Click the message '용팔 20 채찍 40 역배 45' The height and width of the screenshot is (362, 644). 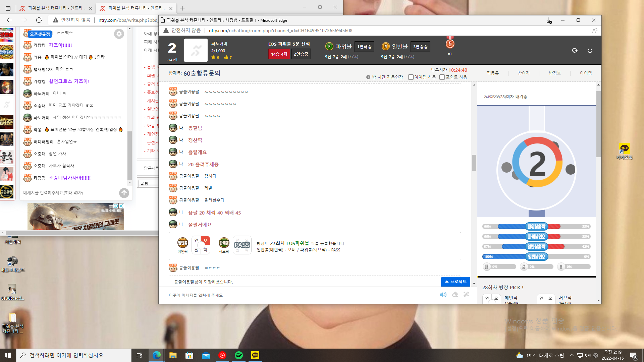tap(214, 213)
